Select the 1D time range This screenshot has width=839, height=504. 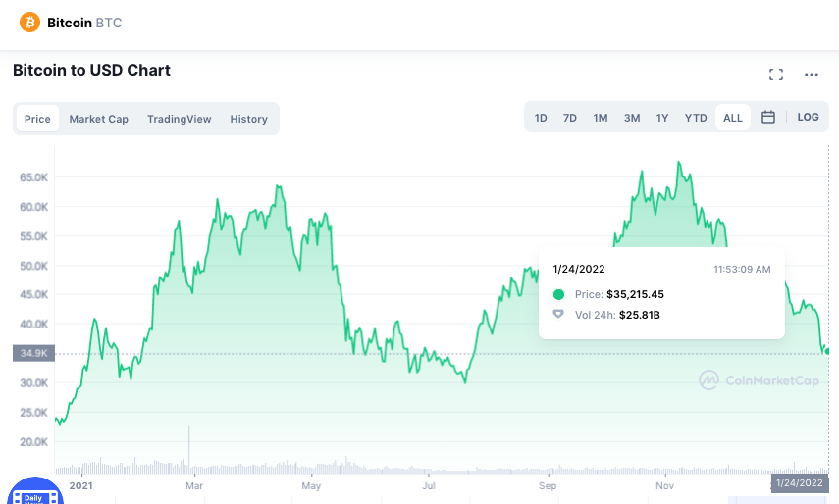[x=541, y=118]
